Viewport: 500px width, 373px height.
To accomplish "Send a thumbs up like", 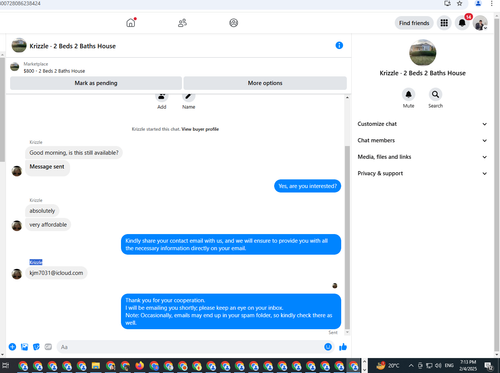I will coord(343,347).
